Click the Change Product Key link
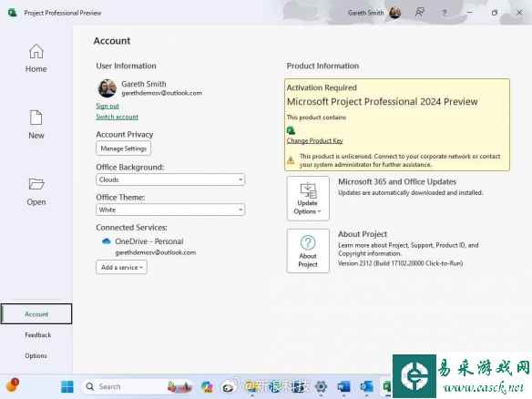The image size is (532, 399). [x=314, y=141]
